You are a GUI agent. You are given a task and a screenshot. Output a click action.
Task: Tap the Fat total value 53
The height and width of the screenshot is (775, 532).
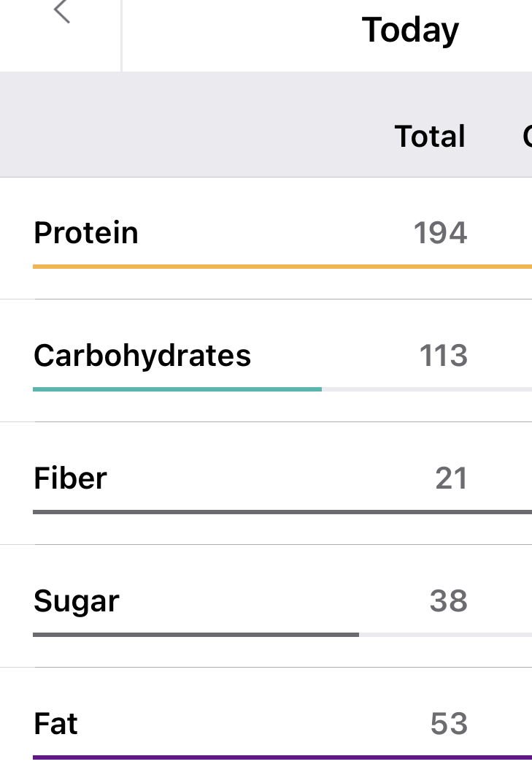tap(448, 724)
